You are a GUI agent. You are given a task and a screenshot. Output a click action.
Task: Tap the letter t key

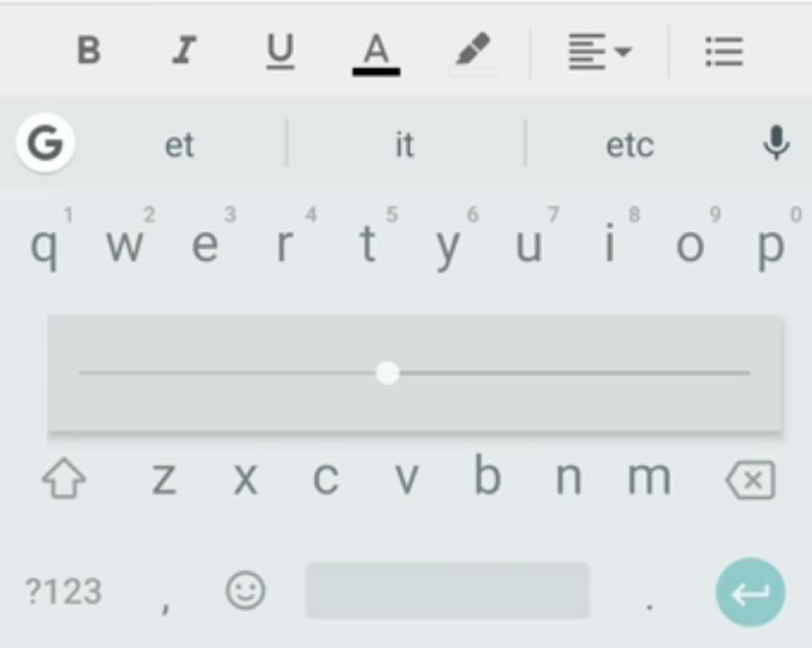(x=368, y=243)
